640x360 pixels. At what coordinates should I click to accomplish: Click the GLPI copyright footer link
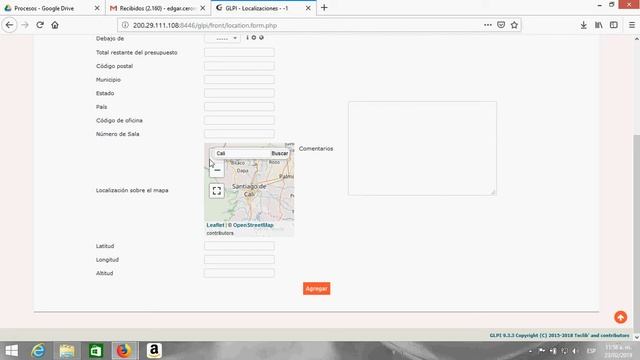click(559, 335)
